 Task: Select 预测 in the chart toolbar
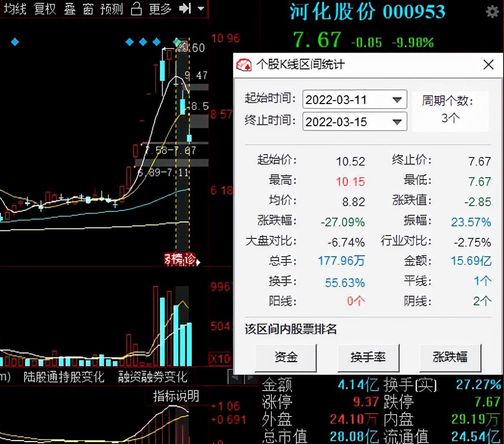click(111, 9)
